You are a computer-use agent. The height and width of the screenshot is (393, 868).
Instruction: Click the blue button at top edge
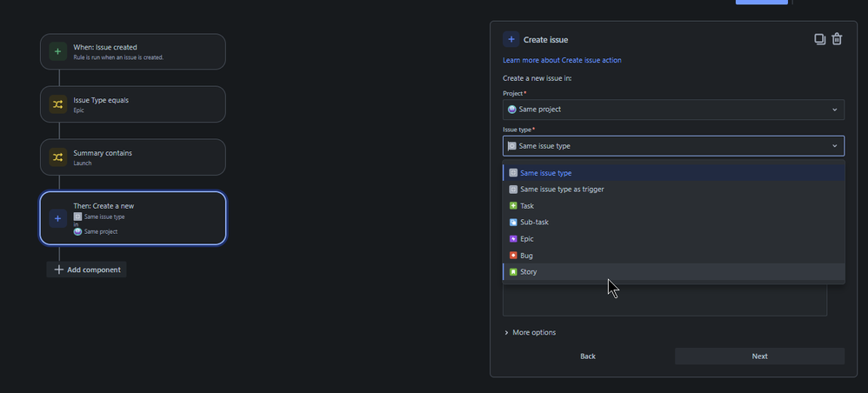762,3
